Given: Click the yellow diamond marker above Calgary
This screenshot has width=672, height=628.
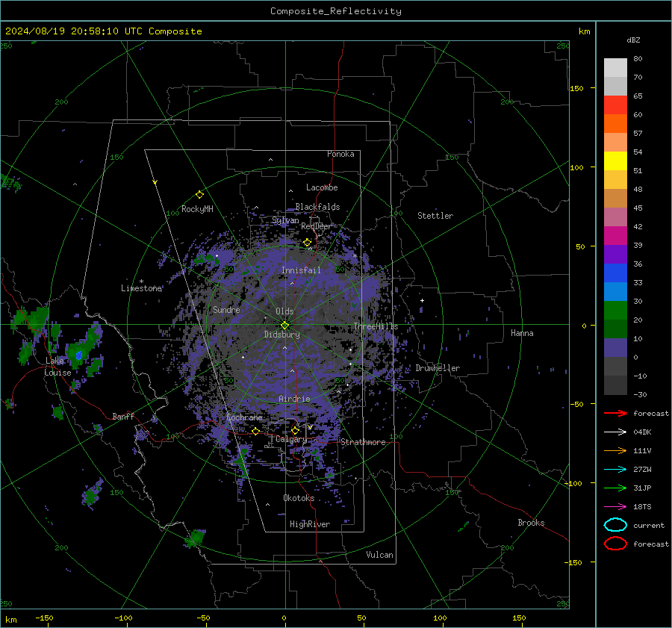Looking at the screenshot, I should [295, 430].
